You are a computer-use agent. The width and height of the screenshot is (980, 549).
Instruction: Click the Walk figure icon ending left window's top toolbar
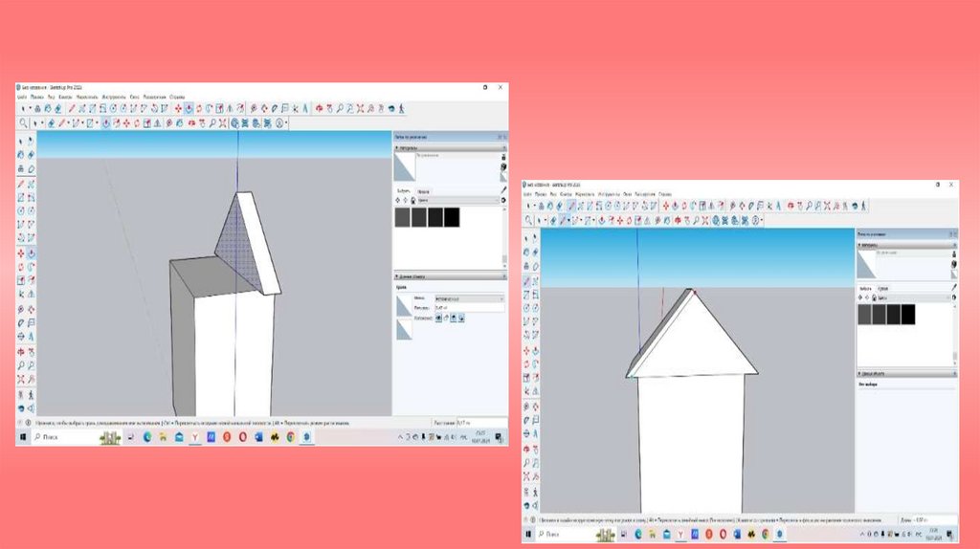(401, 108)
